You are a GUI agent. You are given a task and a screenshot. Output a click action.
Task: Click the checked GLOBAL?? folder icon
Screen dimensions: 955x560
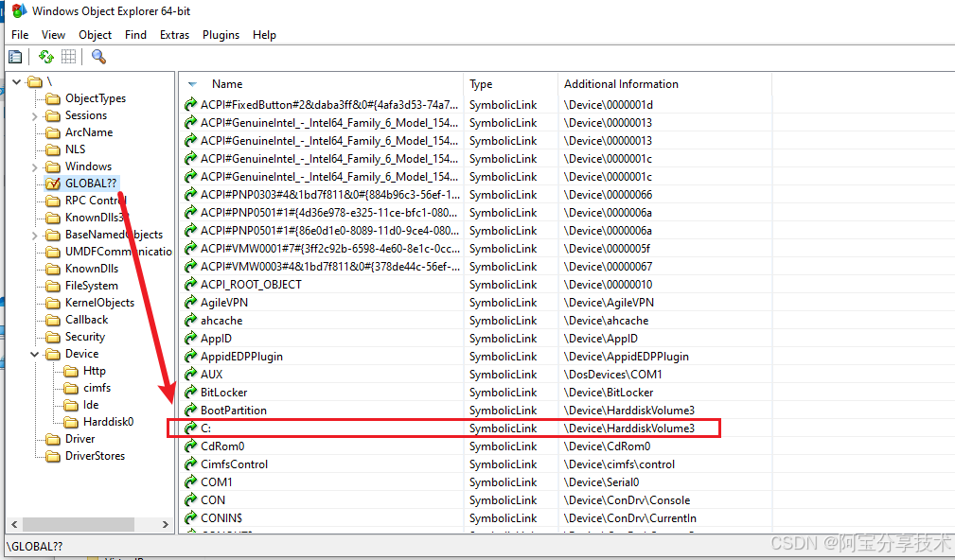54,184
